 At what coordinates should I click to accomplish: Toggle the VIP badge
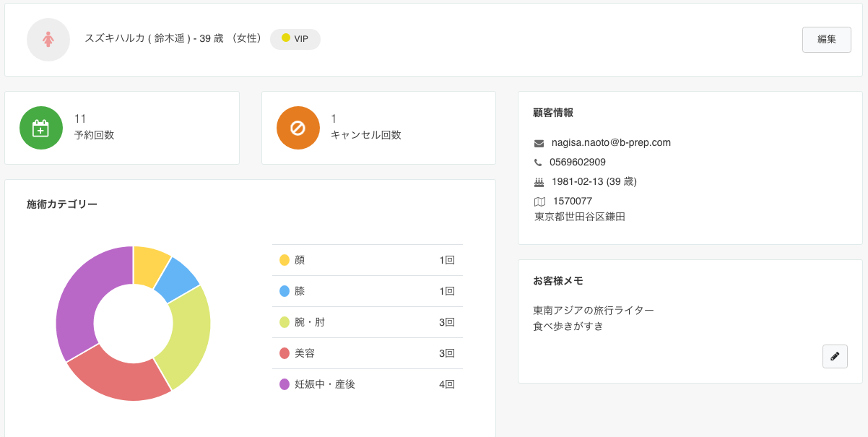point(295,40)
